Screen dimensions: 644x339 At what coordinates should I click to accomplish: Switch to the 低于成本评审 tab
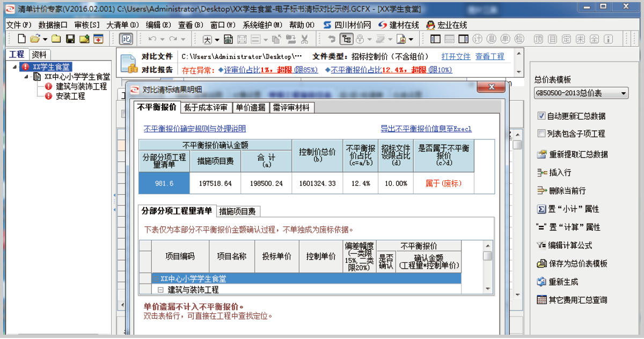coord(206,108)
